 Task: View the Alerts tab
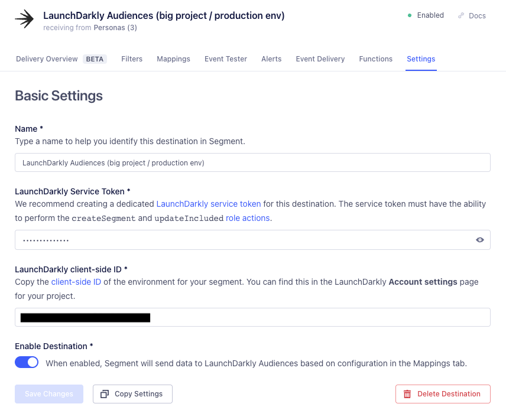(x=271, y=59)
